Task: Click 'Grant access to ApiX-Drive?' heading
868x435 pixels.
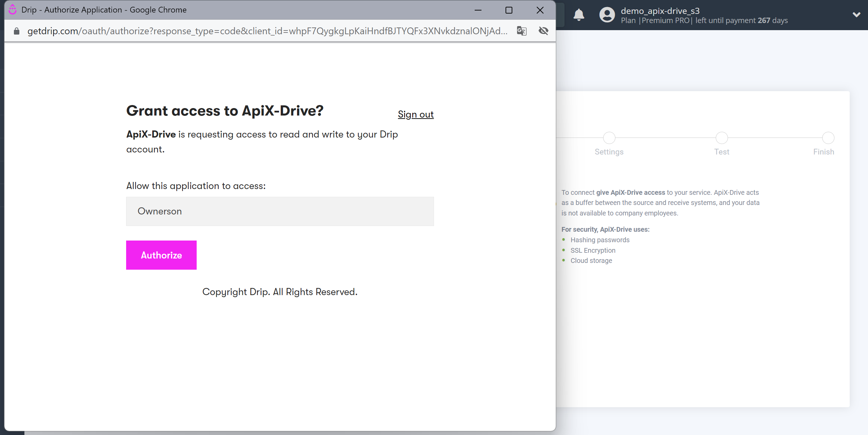Action: [225, 111]
